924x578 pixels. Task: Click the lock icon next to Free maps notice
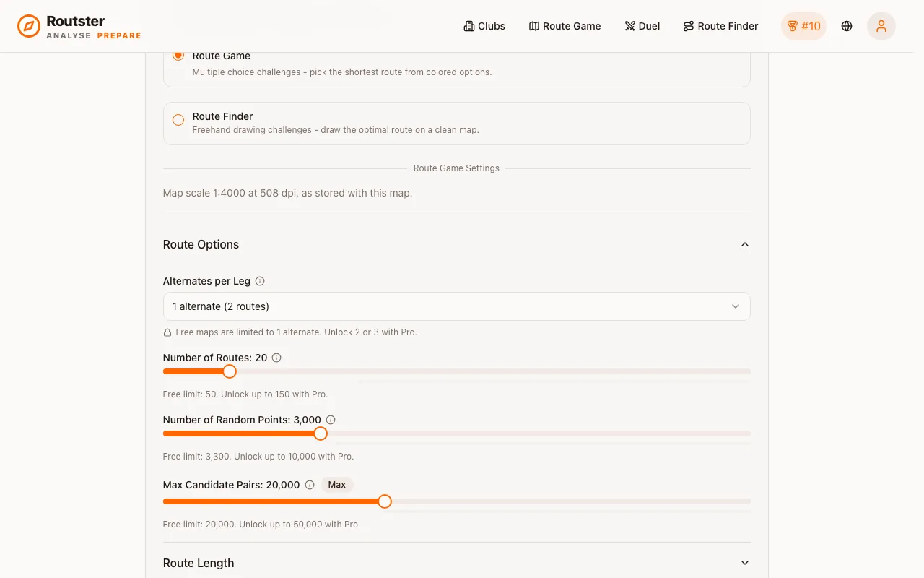pyautogui.click(x=167, y=332)
